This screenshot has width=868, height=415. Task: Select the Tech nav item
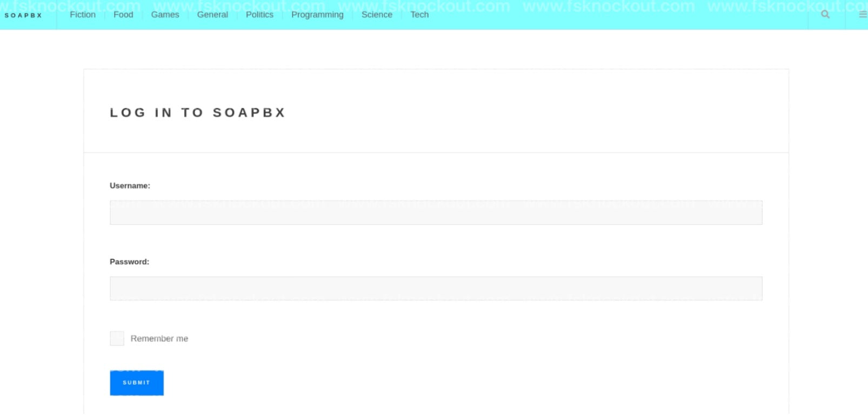pyautogui.click(x=419, y=15)
